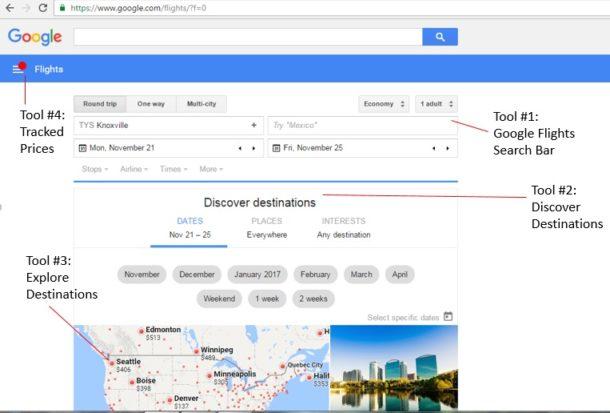Click the plus icon in origin field
610x413 pixels.
[x=254, y=125]
